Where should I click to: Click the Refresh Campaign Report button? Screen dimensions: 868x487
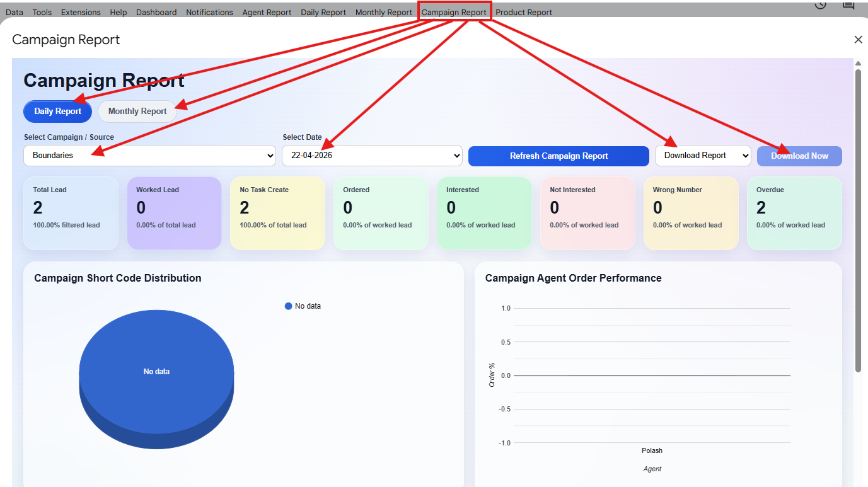click(558, 156)
